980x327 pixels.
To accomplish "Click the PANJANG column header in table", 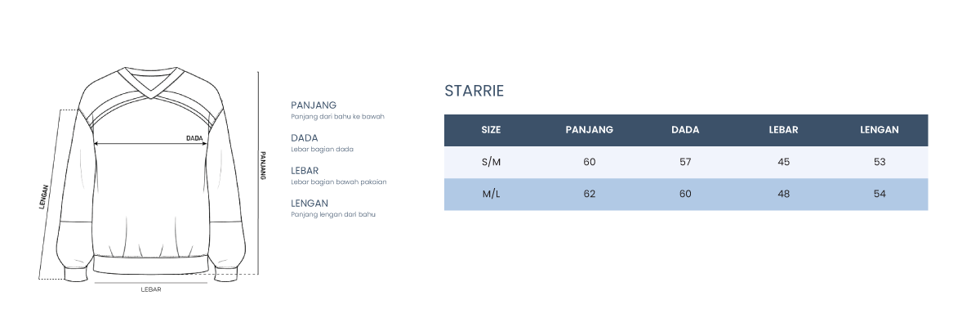I will (589, 130).
